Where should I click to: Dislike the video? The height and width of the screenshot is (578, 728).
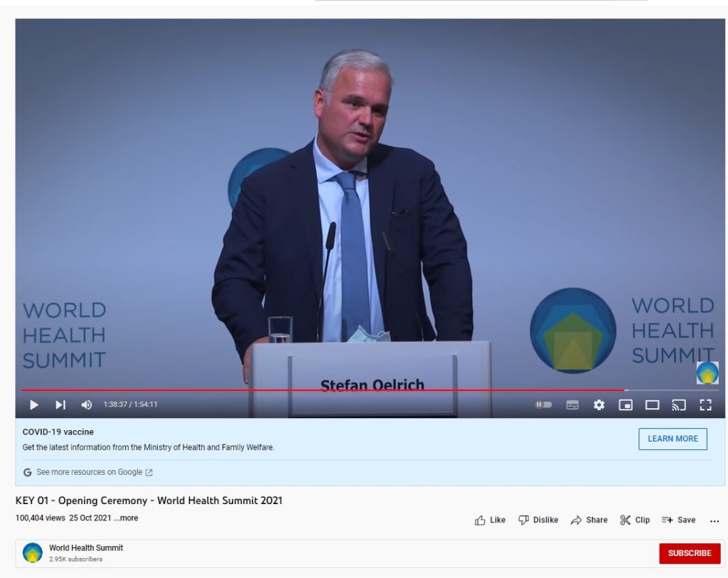coord(538,520)
